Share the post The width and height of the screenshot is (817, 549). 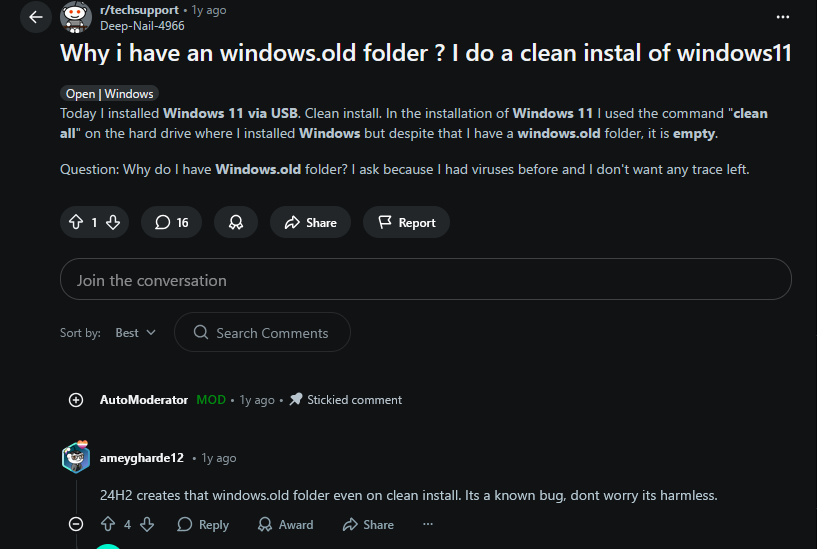click(x=310, y=222)
